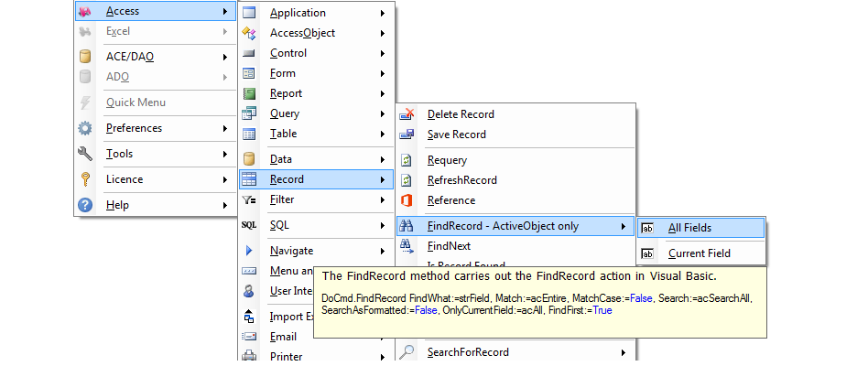
Task: Click the Filter funnel icon
Action: (248, 199)
